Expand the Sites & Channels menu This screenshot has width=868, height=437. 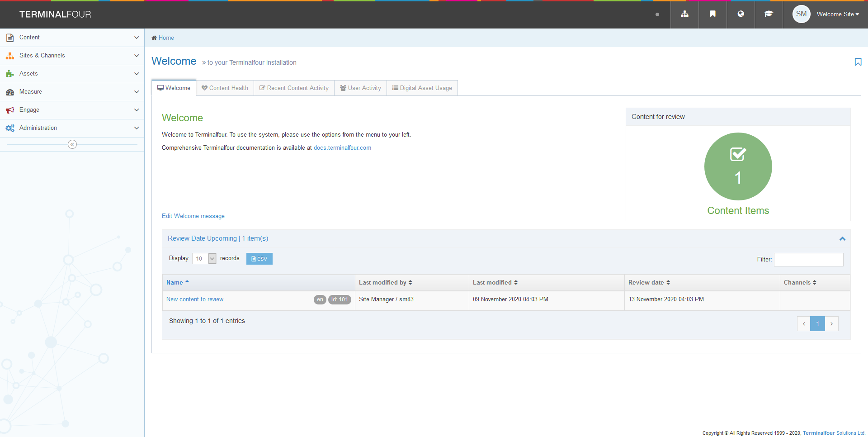pos(42,55)
